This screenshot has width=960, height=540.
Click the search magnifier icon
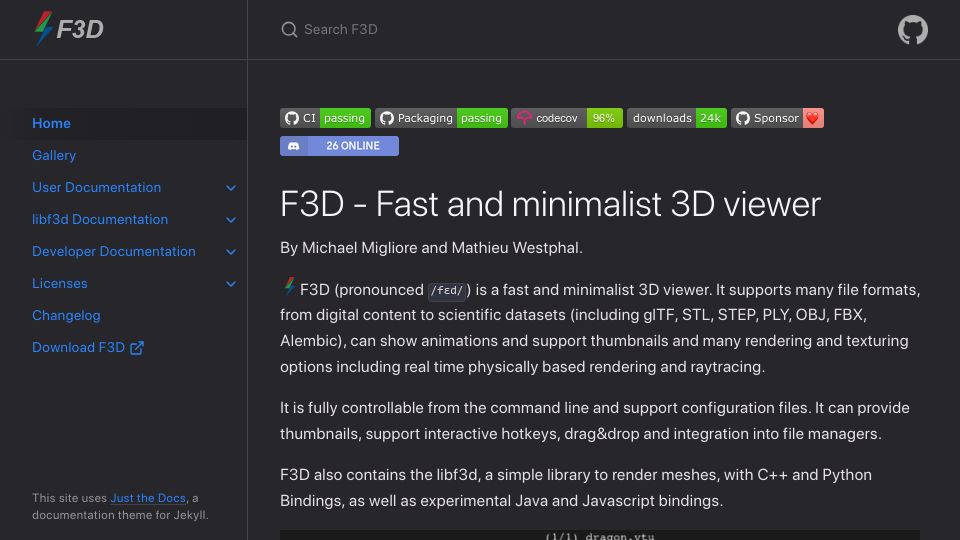[289, 29]
